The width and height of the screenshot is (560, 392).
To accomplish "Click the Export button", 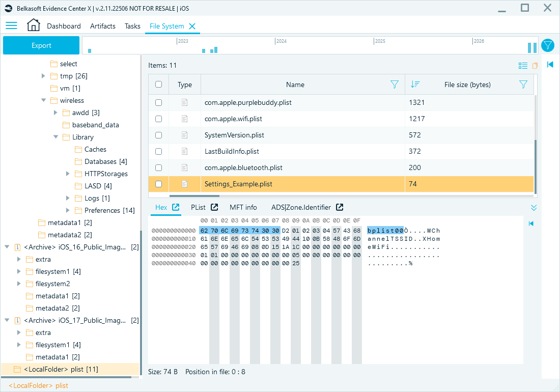I will click(x=41, y=45).
